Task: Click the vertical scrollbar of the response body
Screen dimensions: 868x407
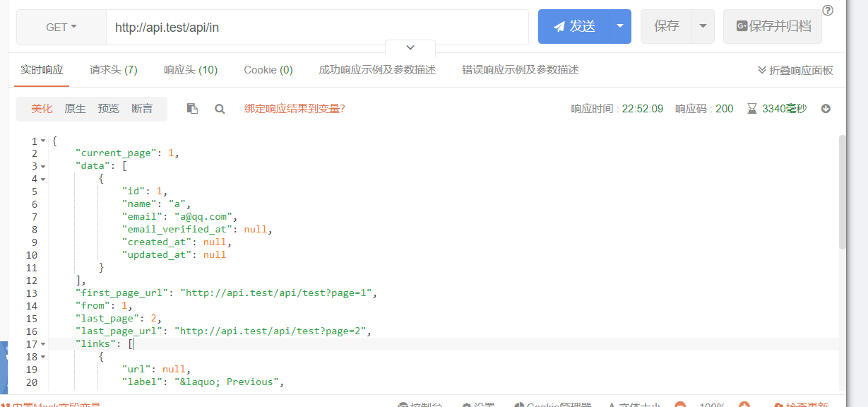Action: (x=841, y=191)
